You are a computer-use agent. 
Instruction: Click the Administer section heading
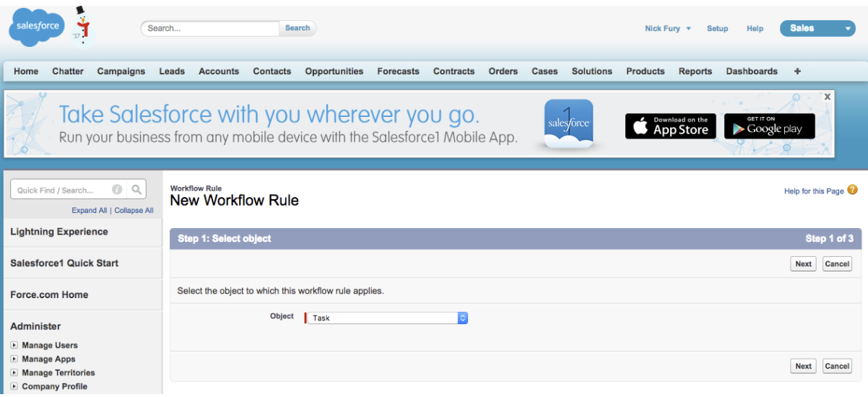pos(35,326)
